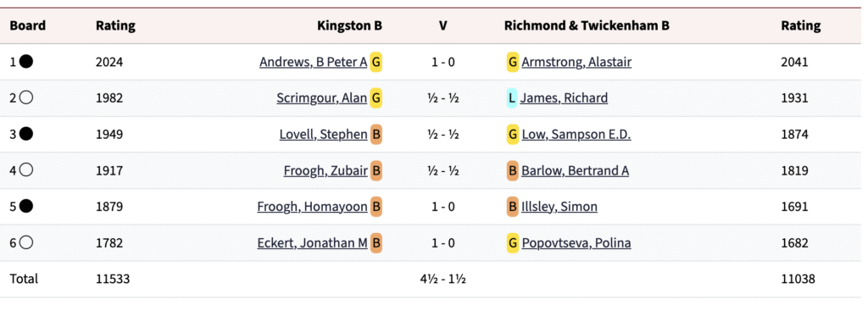Click the gold G badge beside Popovtseva, Polina

click(513, 242)
